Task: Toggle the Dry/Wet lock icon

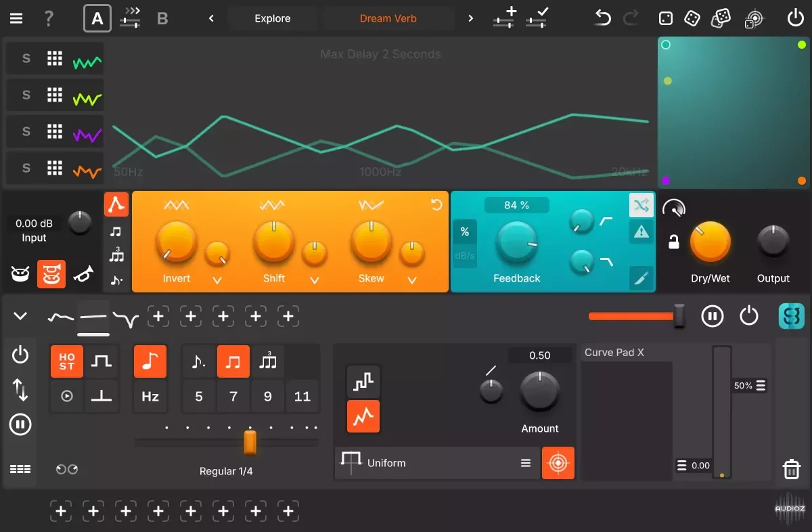Action: (x=673, y=242)
